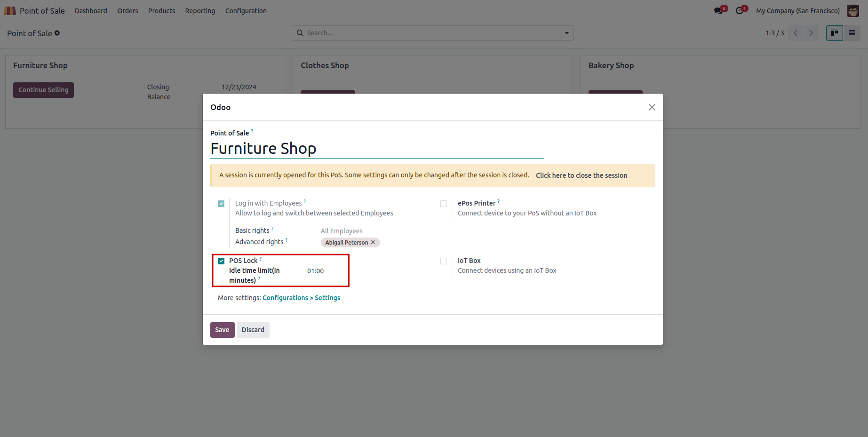This screenshot has width=868, height=437.
Task: Open the messages chat bubble icon
Action: 718,10
